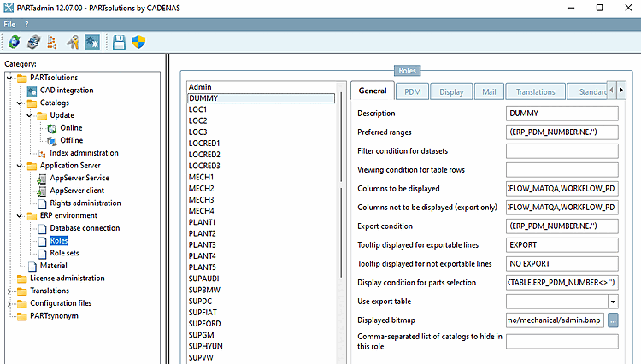Collapse the Application Server node
This screenshot has height=364, width=641.
click(x=19, y=166)
